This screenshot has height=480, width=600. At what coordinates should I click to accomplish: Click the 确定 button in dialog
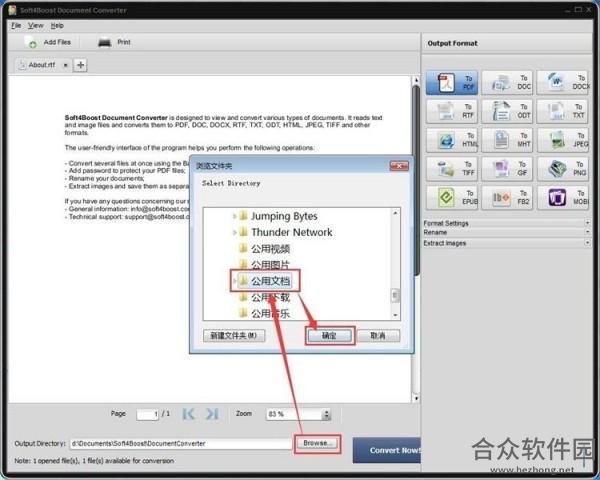point(329,336)
